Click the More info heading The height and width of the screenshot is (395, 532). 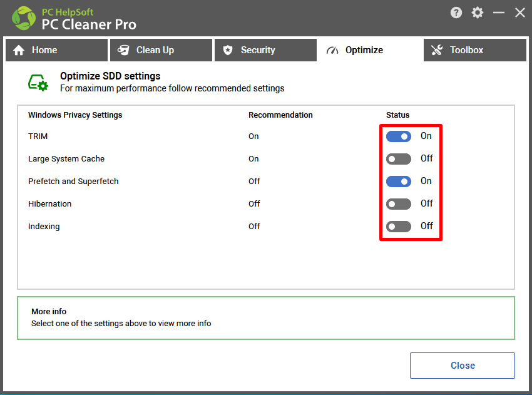(49, 312)
